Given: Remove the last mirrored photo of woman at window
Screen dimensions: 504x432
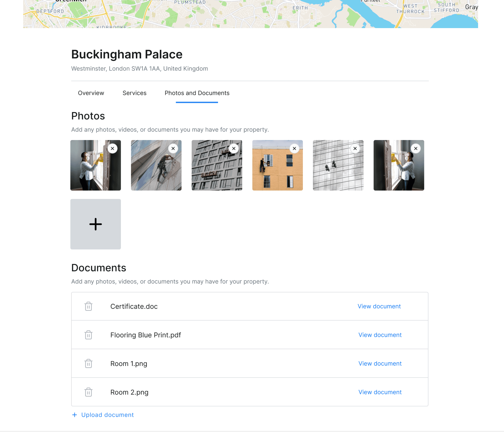Looking at the screenshot, I should coord(416,148).
